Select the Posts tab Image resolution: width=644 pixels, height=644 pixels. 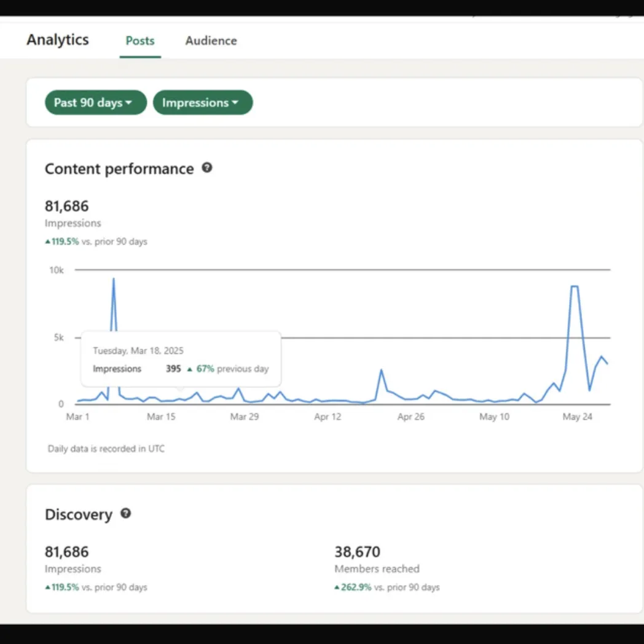tap(140, 41)
